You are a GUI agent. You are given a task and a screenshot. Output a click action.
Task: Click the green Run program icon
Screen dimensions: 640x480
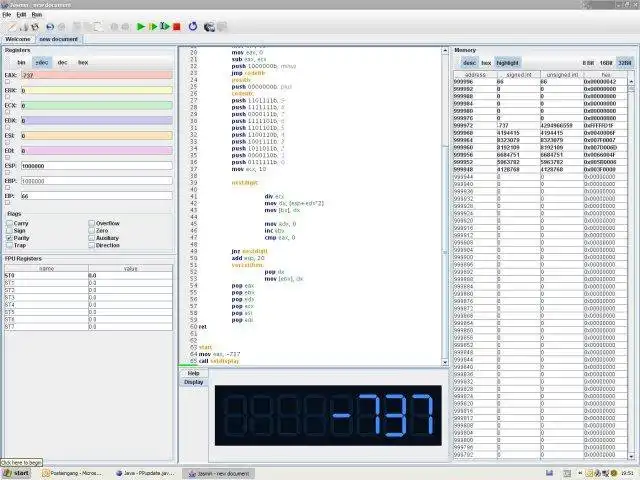click(141, 27)
